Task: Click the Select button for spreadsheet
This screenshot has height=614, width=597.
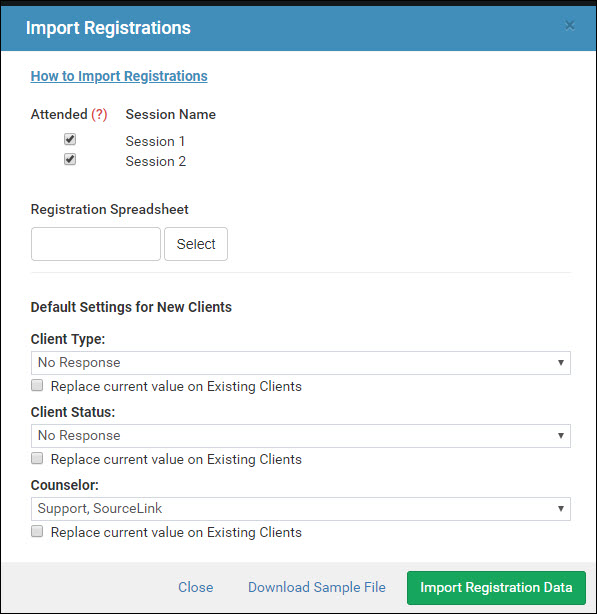Action: (196, 244)
